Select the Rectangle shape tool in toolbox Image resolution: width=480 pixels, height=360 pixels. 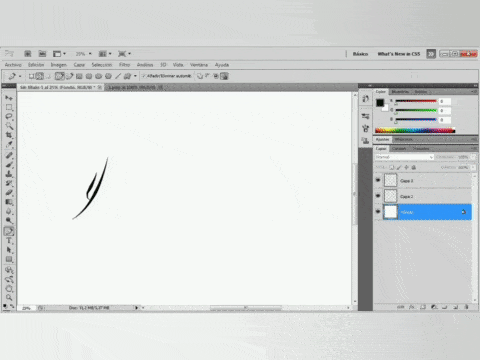click(x=9, y=259)
